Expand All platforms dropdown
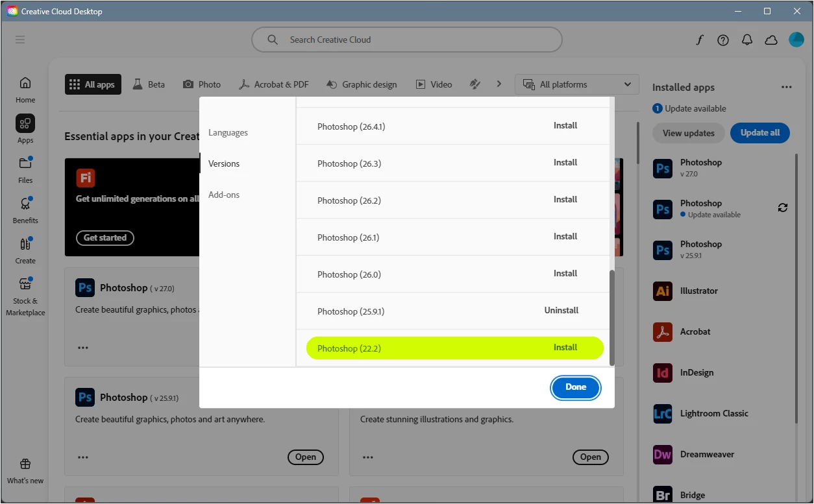Image resolution: width=814 pixels, height=504 pixels. point(576,84)
